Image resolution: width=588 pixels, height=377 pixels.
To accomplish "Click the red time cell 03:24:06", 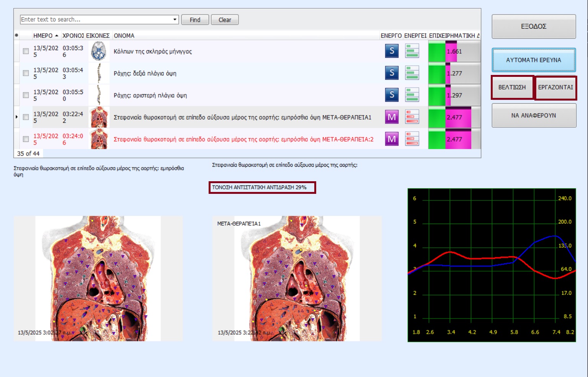I will (x=73, y=139).
